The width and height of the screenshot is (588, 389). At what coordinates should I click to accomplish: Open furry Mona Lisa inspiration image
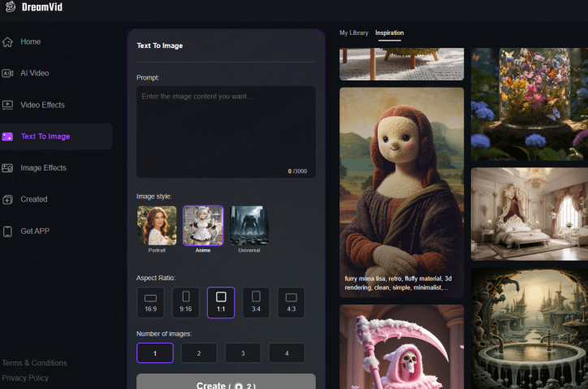pyautogui.click(x=402, y=192)
